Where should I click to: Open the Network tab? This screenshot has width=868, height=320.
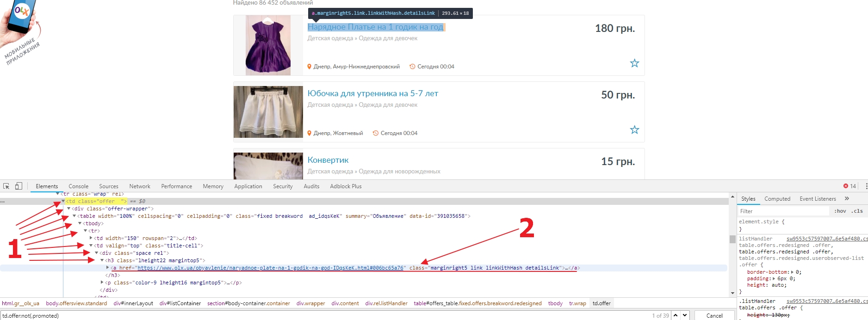coord(140,186)
